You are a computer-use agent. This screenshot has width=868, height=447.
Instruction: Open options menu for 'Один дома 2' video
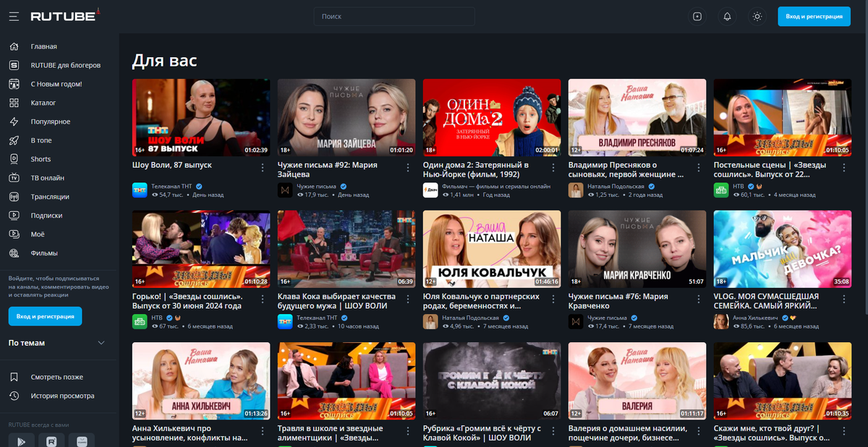tap(553, 167)
